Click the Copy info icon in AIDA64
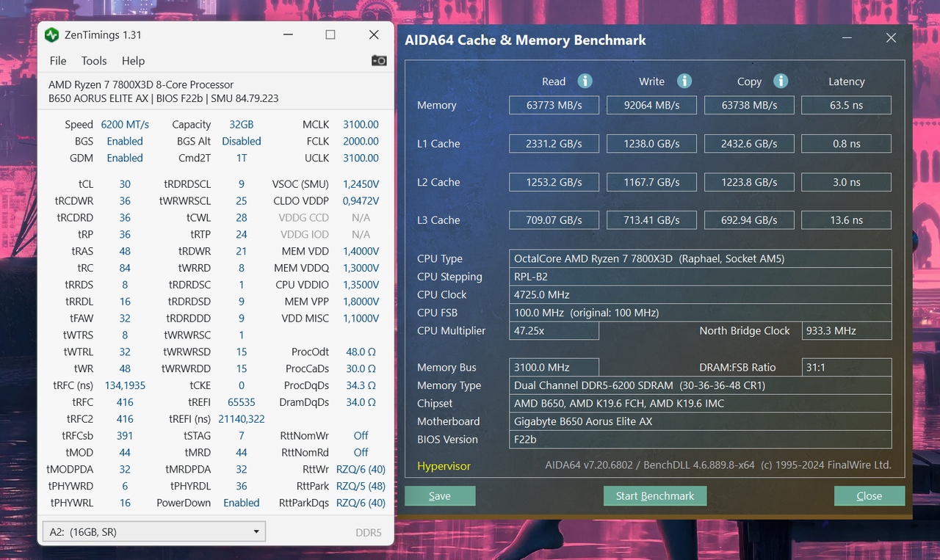The height and width of the screenshot is (560, 940). tap(781, 81)
